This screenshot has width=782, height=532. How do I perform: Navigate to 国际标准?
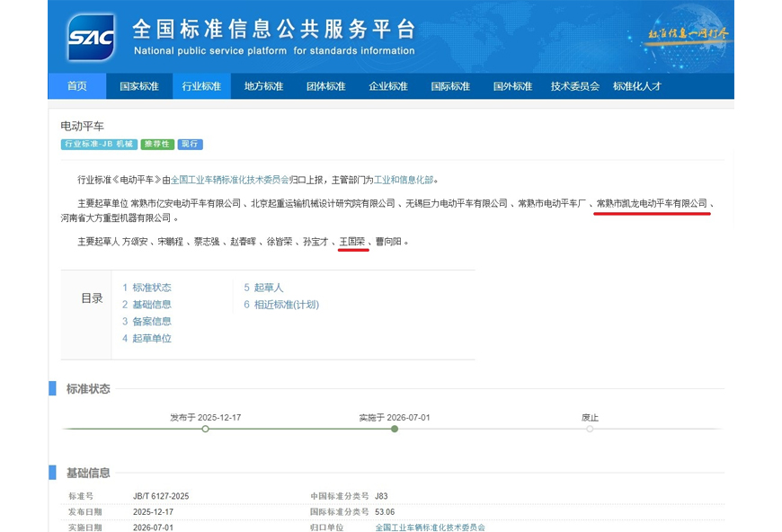coord(451,85)
